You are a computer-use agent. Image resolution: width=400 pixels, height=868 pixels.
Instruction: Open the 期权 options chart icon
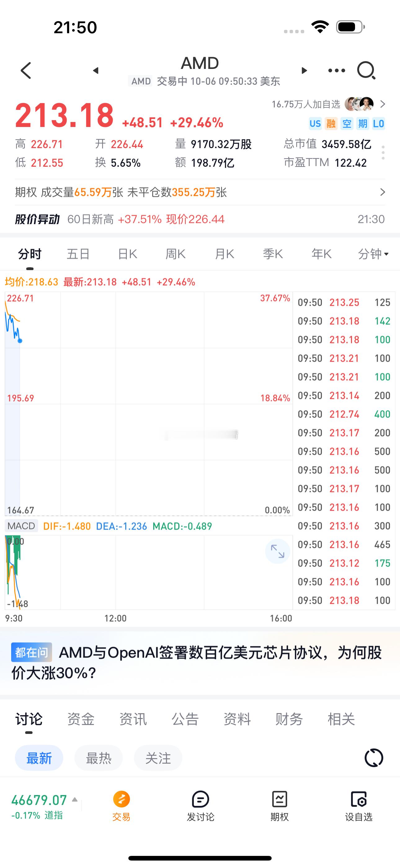[279, 806]
